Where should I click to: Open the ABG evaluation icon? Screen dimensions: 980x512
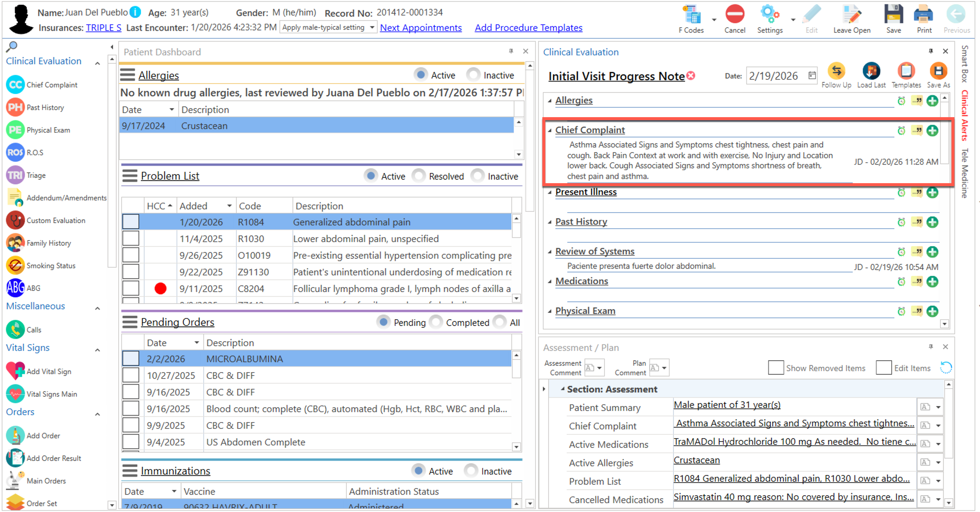tap(15, 288)
